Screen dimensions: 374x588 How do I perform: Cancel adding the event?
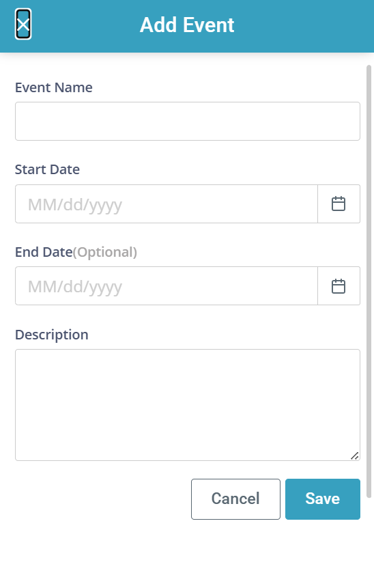point(235,499)
